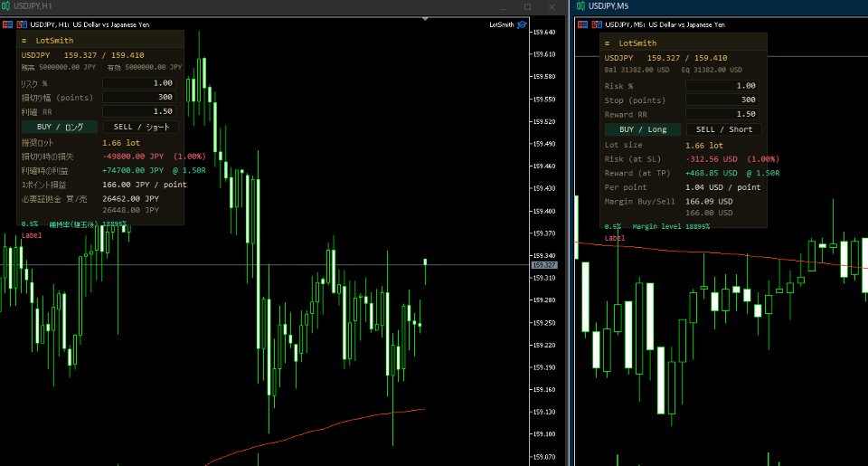Toggle LotSmith panel menu icon on H1 chart
Image resolution: width=868 pixels, height=466 pixels.
(x=24, y=41)
